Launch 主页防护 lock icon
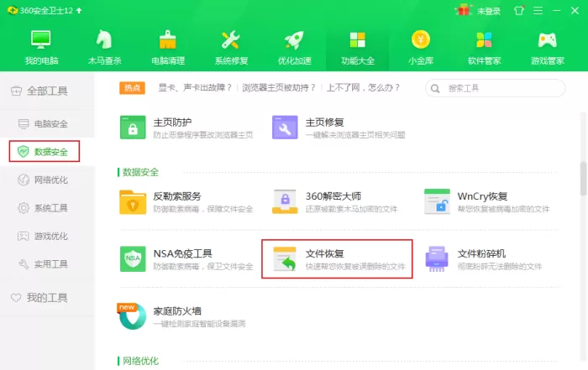The image size is (588, 370). (133, 128)
